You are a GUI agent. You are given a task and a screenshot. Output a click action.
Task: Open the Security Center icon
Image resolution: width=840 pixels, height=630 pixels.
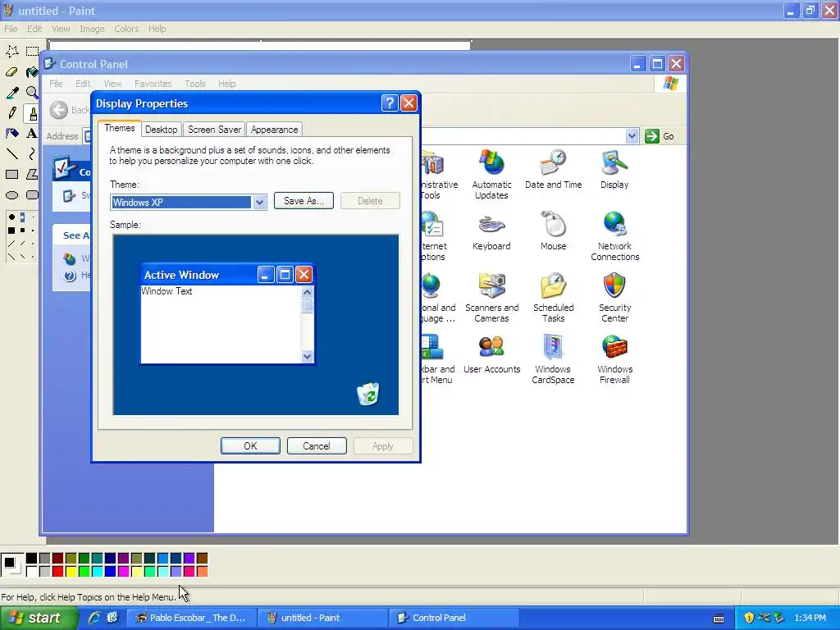click(614, 298)
